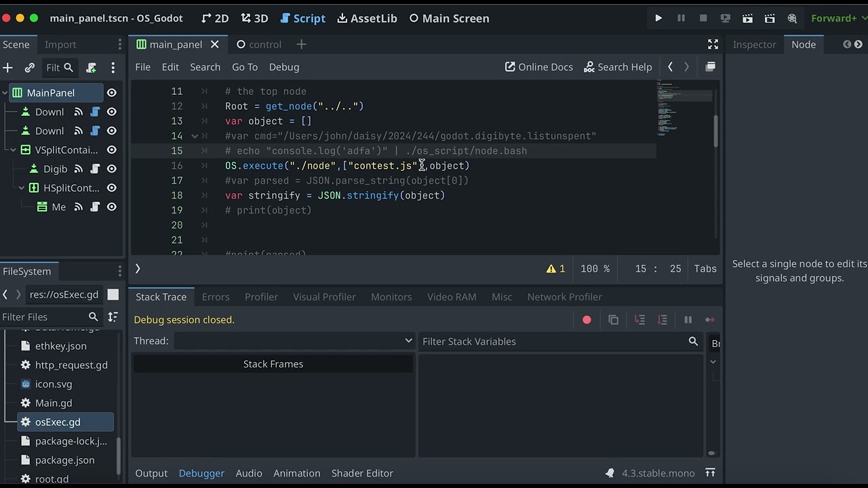Close the main_panel tab
Image resolution: width=868 pixels, height=488 pixels.
[214, 44]
